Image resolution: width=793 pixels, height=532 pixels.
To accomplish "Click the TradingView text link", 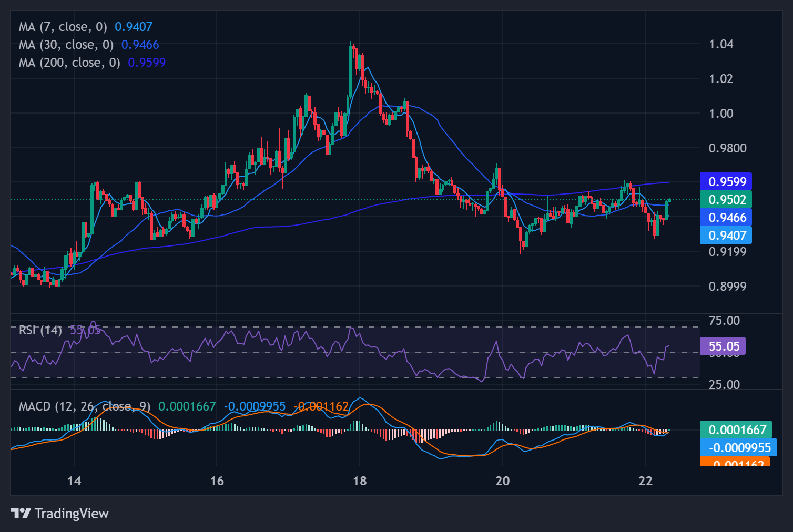I will (x=72, y=514).
